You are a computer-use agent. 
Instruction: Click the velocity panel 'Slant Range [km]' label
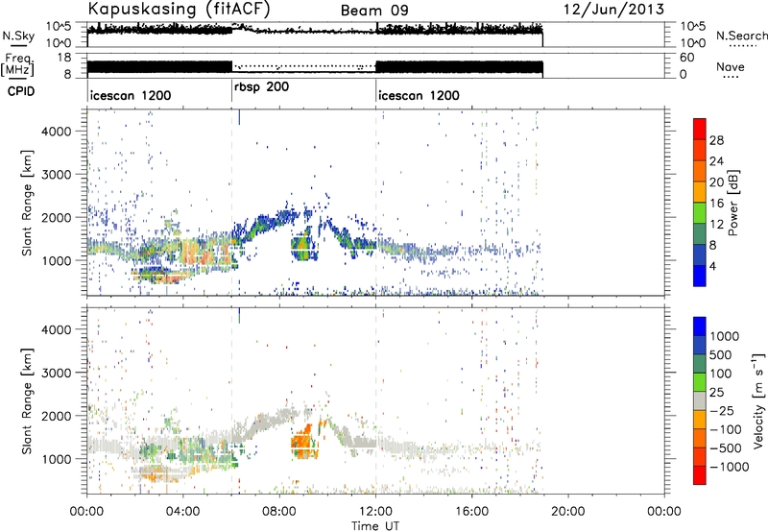pos(27,401)
